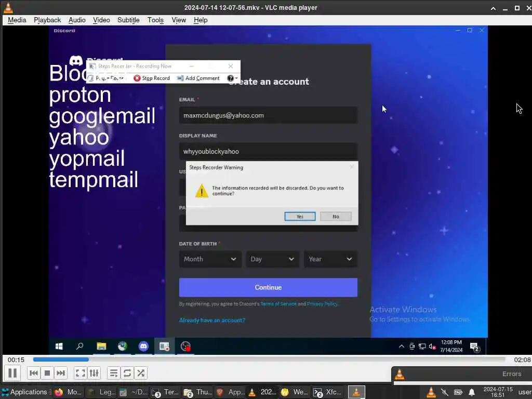The image size is (532, 399).
Task: Open the Help menu
Action: tap(201, 20)
